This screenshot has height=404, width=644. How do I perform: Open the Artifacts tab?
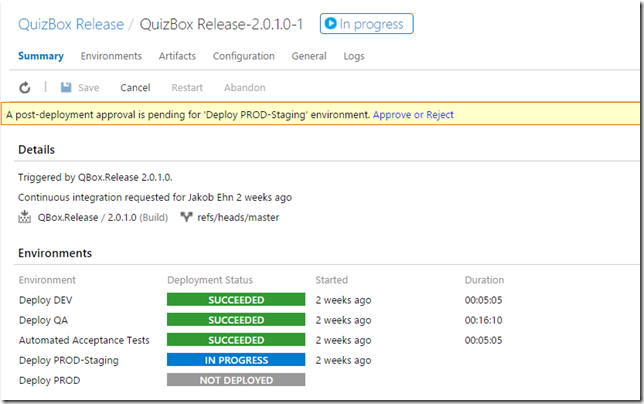(177, 56)
